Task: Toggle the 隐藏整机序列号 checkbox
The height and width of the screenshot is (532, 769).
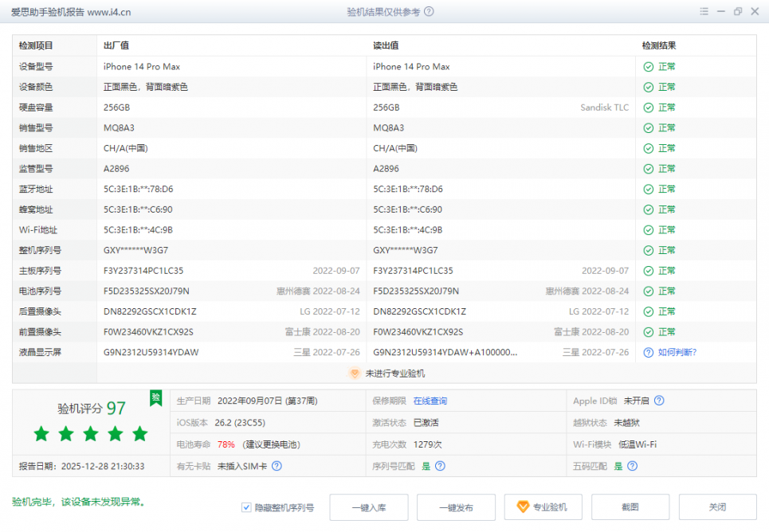Action: 247,507
